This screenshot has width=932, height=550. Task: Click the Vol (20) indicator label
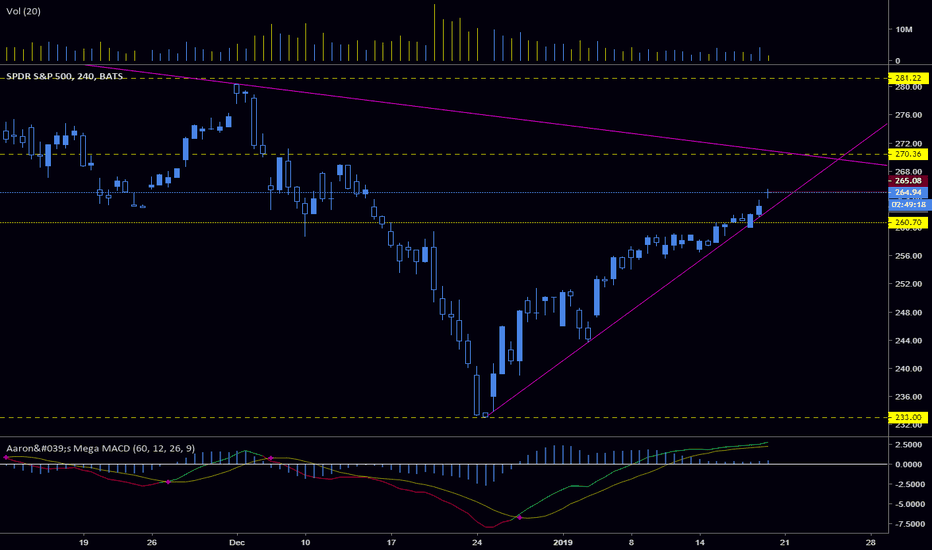pyautogui.click(x=23, y=11)
